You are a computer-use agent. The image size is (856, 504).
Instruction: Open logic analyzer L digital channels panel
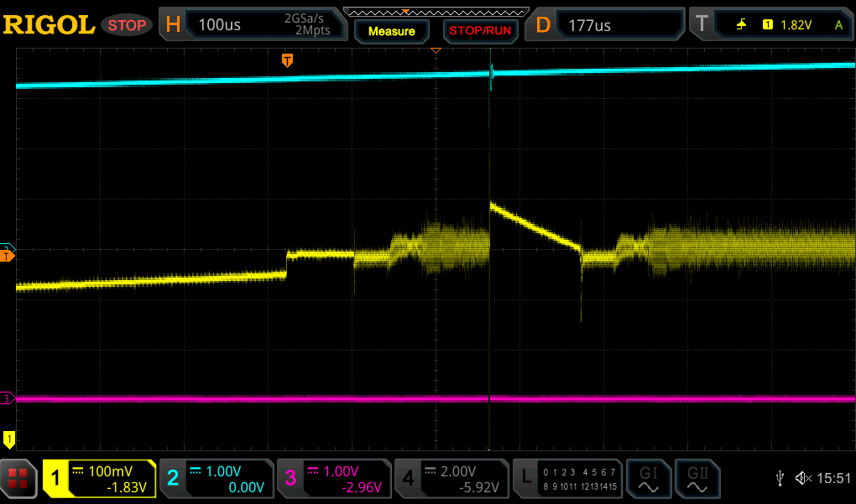click(x=569, y=479)
